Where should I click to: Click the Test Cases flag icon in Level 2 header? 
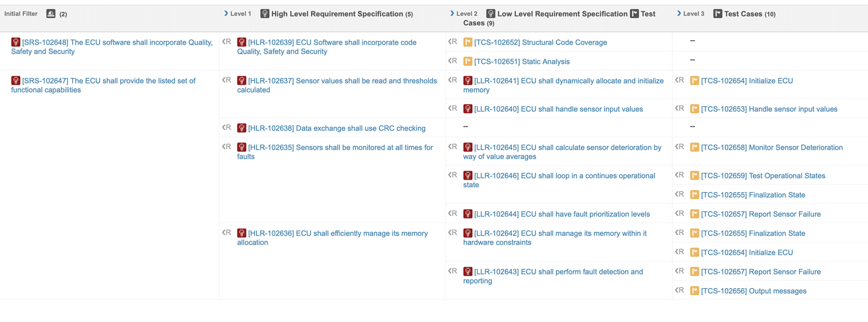tap(634, 14)
